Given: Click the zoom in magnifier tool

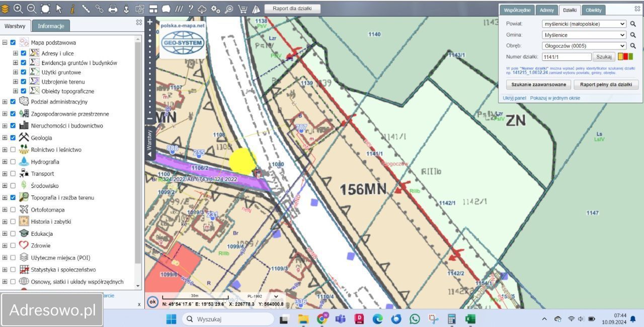Looking at the screenshot, I should point(18,9).
